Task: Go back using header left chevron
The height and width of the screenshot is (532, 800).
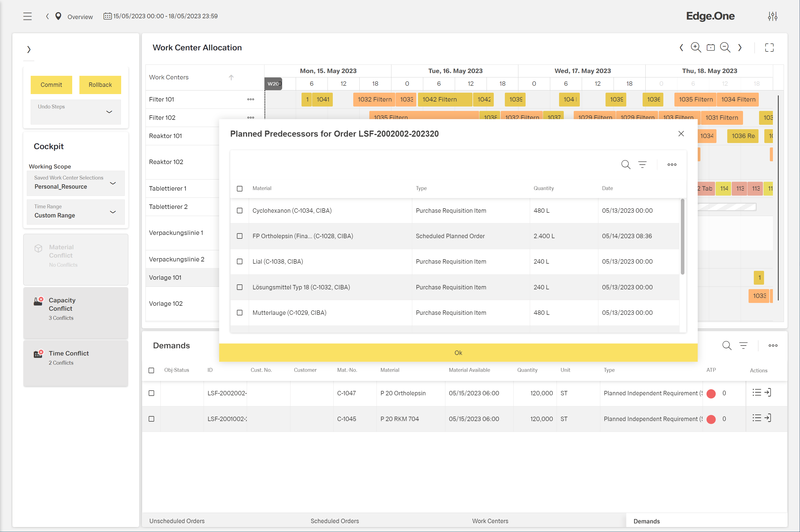Action: coord(48,16)
